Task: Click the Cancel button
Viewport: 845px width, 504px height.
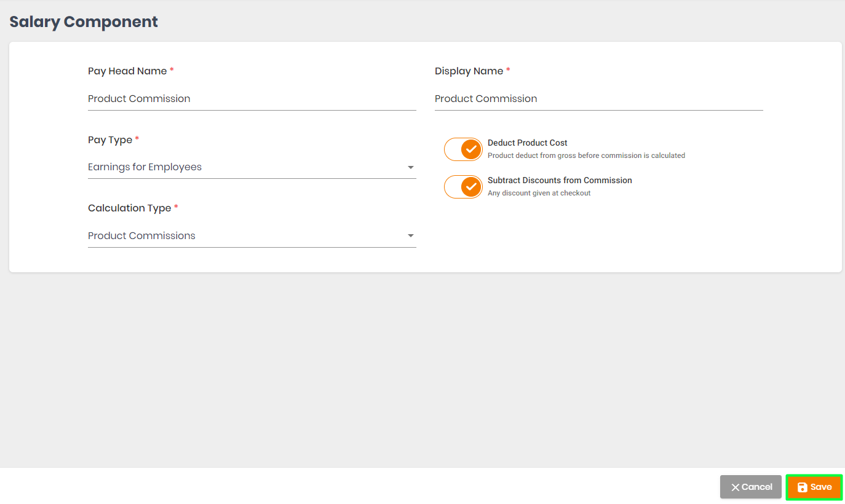Action: 751,487
